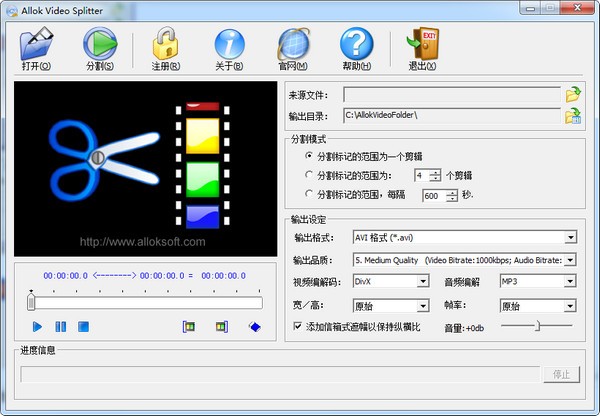
Task: Click the 停止 stop button
Action: [x=561, y=374]
